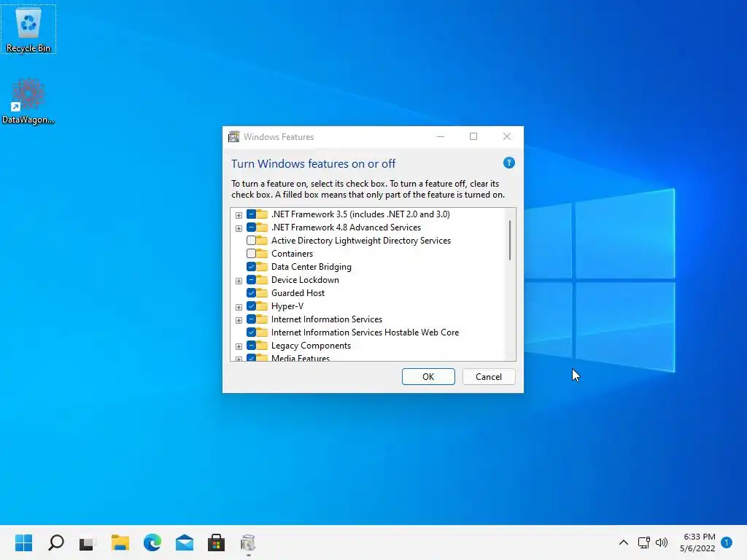Uncheck Internet Information Services Hostable Web Core
The image size is (747, 560).
(251, 332)
